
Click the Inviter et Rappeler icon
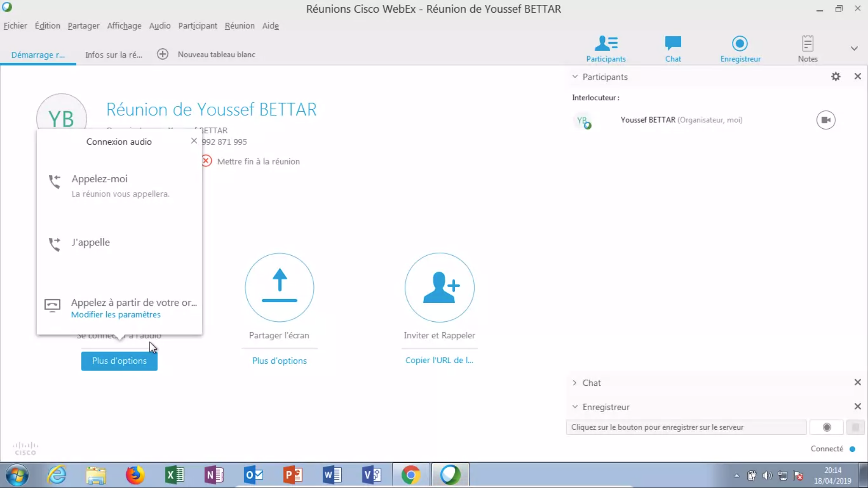pyautogui.click(x=439, y=287)
